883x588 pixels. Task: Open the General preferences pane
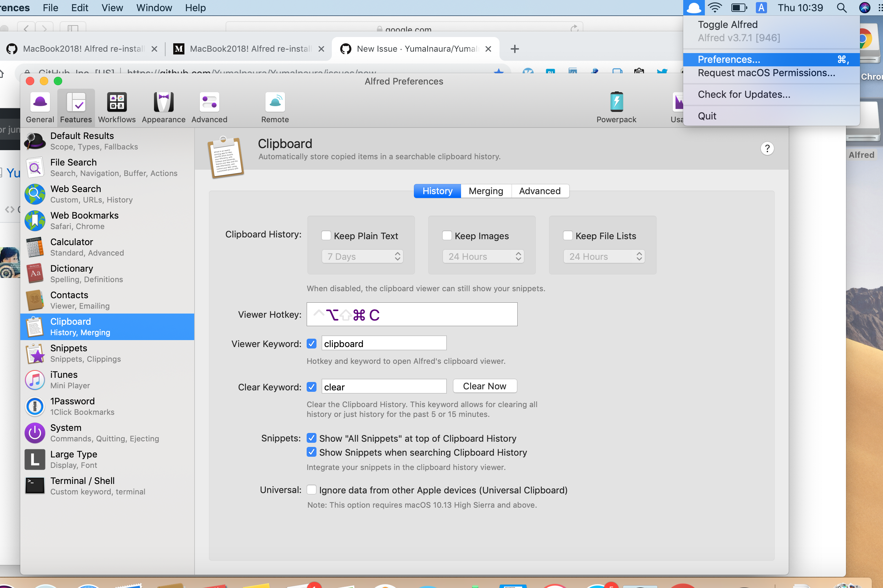(x=40, y=108)
